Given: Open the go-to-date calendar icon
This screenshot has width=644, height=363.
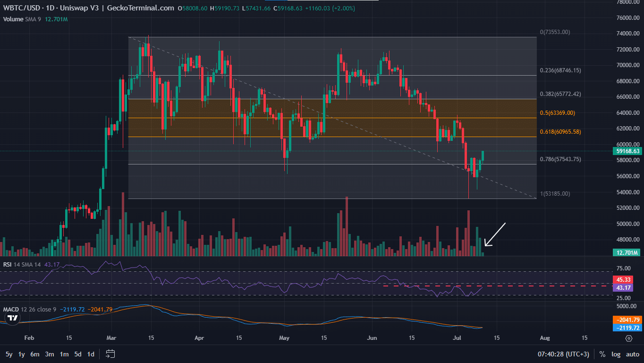Looking at the screenshot, I should 110,354.
